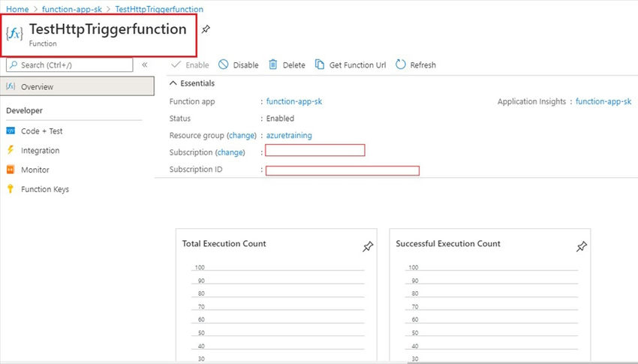Click the Delete trash can icon
The width and height of the screenshot is (638, 364).
tap(273, 65)
